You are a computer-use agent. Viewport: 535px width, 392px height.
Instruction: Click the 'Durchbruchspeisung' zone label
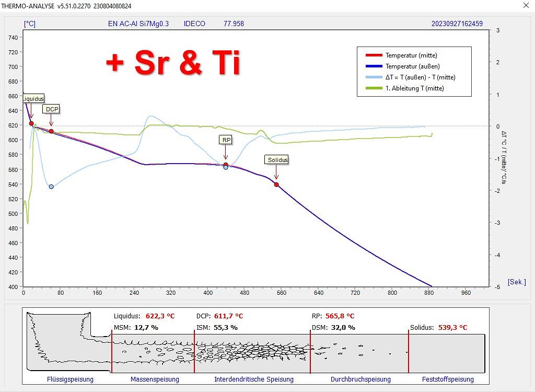click(360, 379)
